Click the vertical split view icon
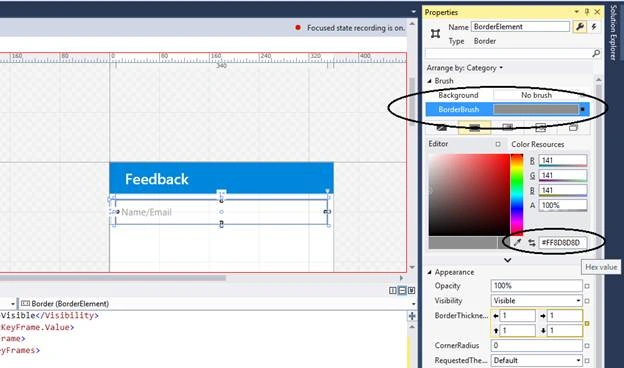This screenshot has height=368, width=624. pyautogui.click(x=392, y=291)
